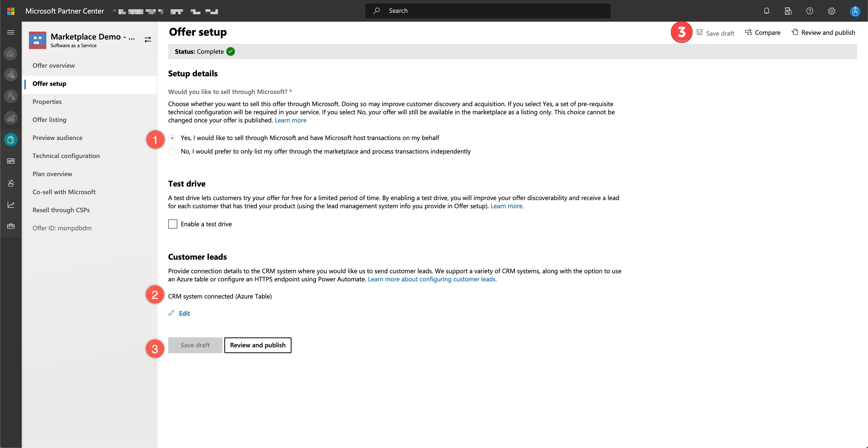The height and width of the screenshot is (448, 868).
Task: Navigate to Technical configuration section
Action: (x=66, y=155)
